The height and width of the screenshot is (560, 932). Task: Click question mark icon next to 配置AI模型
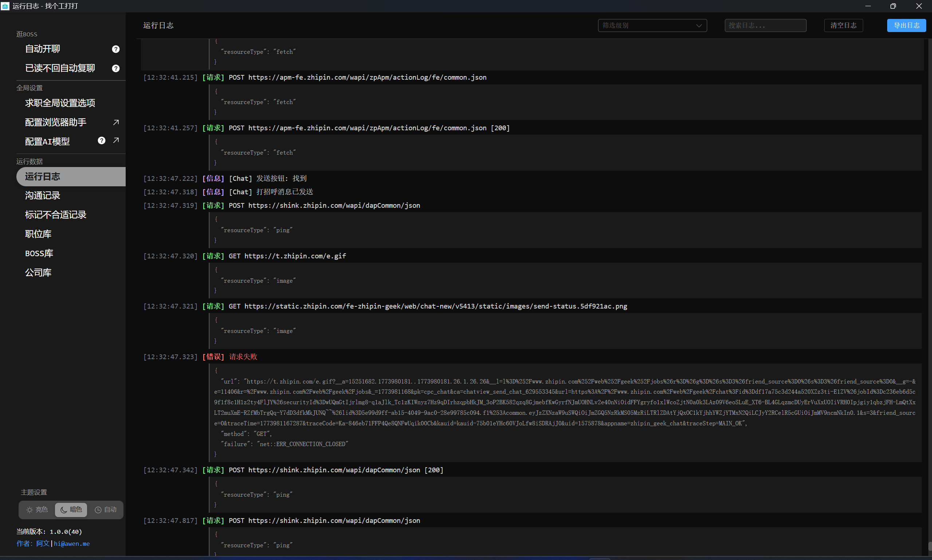point(101,140)
